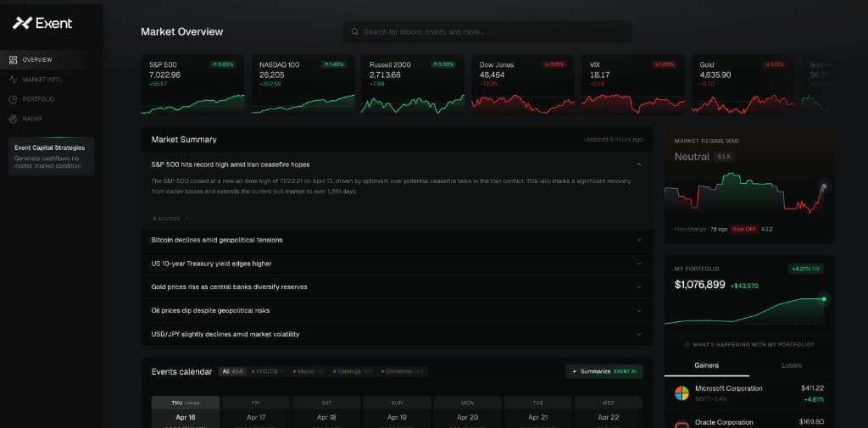Select Overview in sidebar
The height and width of the screenshot is (428, 868).
point(51,60)
